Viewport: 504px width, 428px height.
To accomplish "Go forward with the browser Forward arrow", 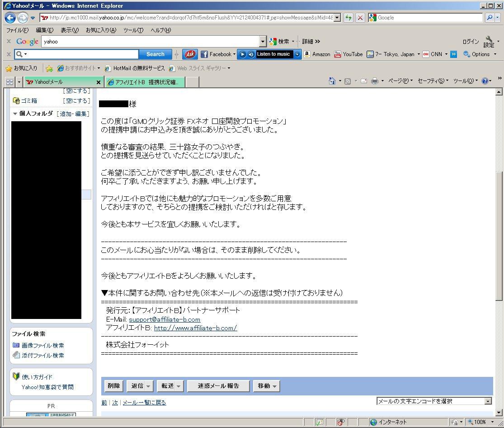I will (x=23, y=18).
